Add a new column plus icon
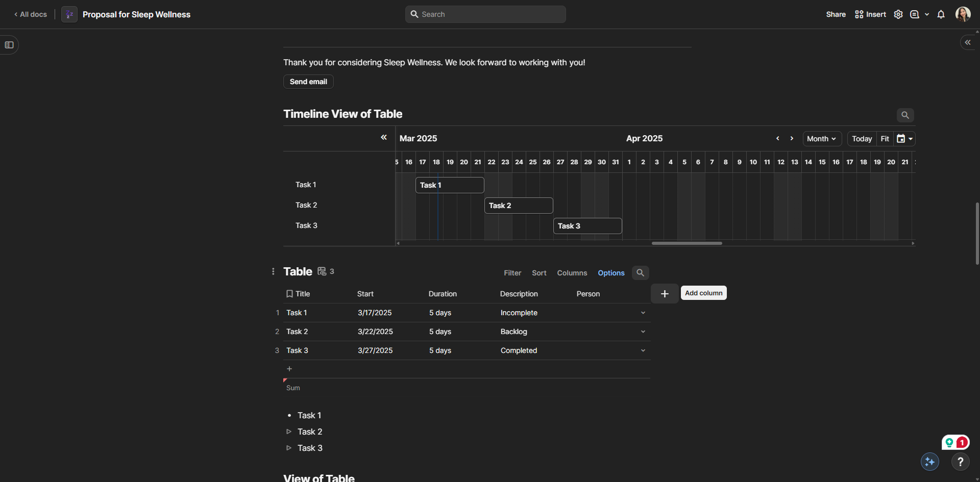 [665, 294]
